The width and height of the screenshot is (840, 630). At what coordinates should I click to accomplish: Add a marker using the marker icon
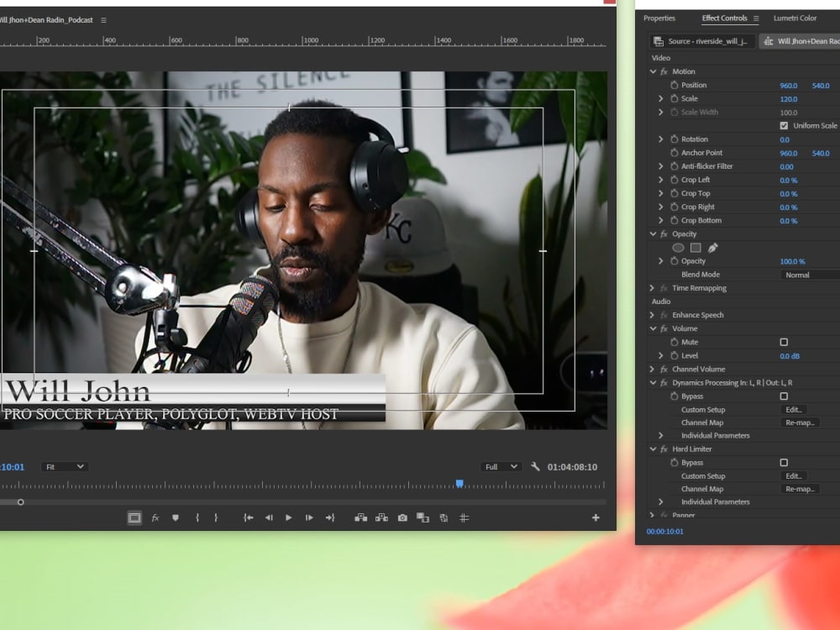[176, 518]
